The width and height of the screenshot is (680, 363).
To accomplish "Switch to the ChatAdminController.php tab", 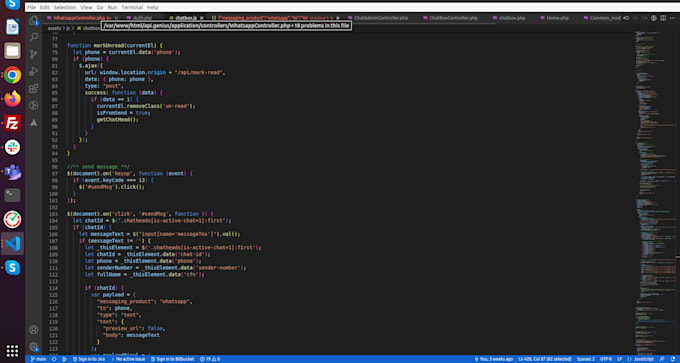I will point(380,18).
